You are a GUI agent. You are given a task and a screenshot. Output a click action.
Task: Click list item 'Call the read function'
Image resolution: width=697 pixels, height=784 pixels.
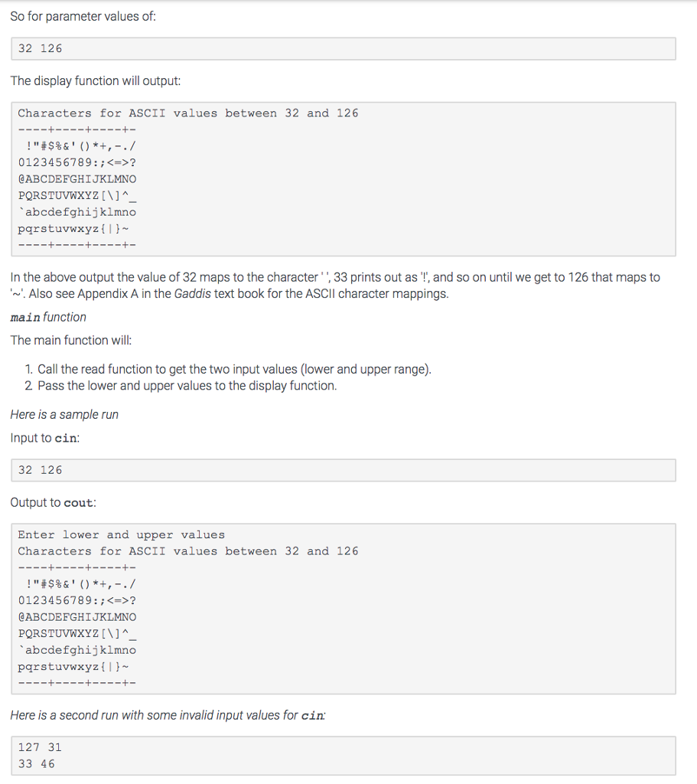234,369
